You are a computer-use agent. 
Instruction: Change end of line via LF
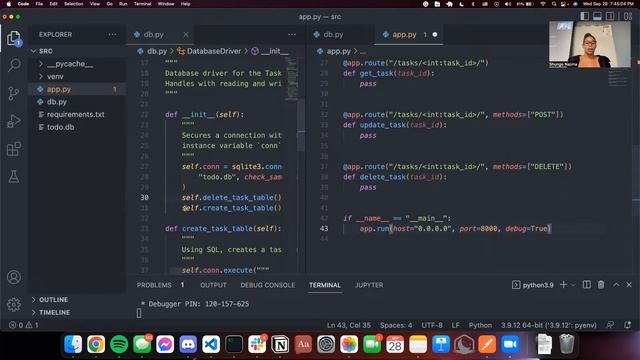(456, 325)
